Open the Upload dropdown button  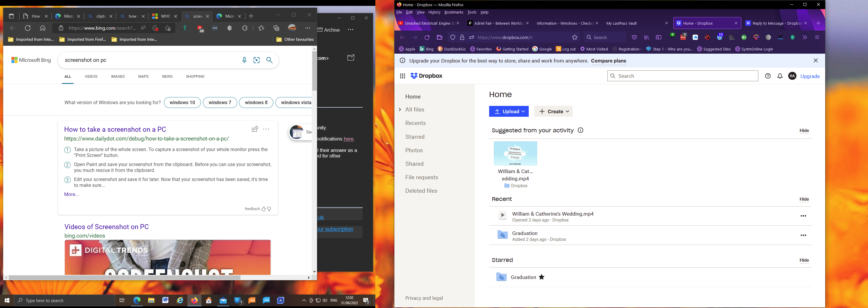click(509, 111)
